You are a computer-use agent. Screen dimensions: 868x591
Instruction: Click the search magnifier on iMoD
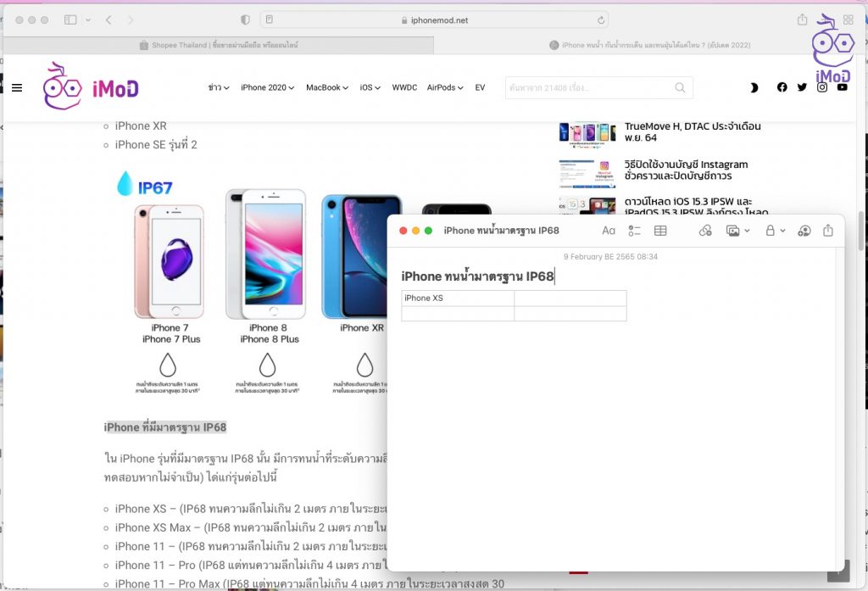coord(680,87)
